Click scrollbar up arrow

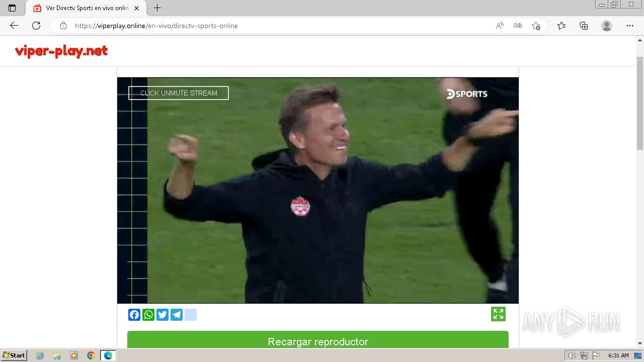click(640, 39)
